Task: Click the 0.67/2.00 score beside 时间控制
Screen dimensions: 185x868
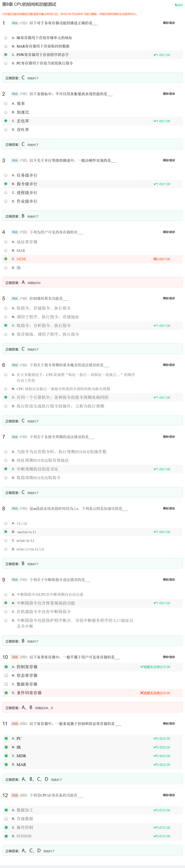Action: click(x=163, y=836)
